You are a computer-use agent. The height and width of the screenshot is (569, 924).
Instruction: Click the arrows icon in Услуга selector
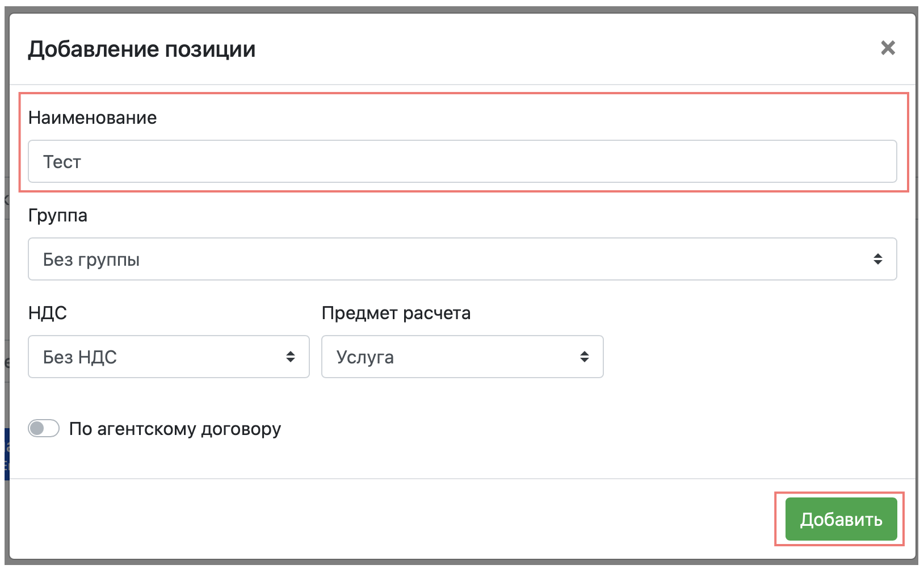click(x=584, y=357)
